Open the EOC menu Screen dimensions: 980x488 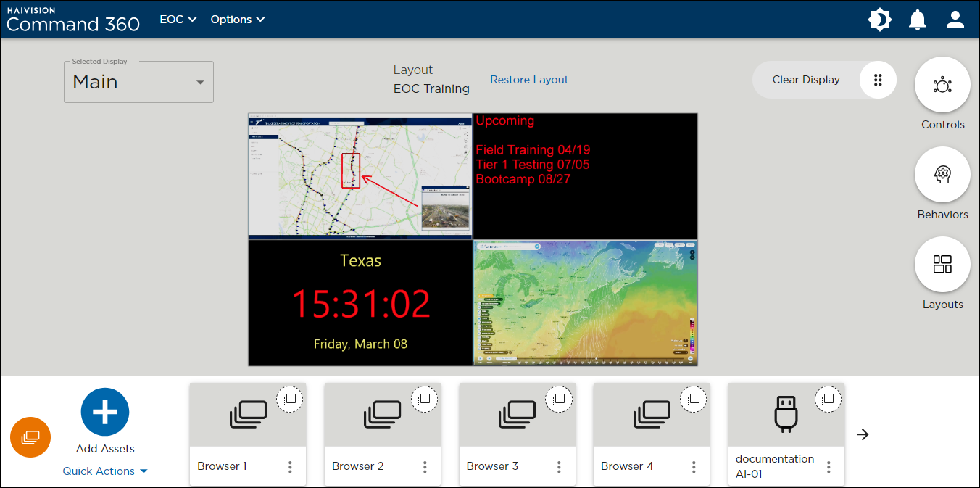point(178,20)
